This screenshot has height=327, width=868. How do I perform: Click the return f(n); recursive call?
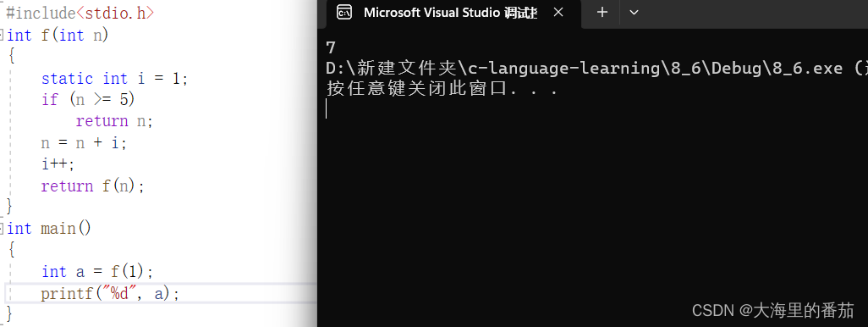tap(92, 186)
